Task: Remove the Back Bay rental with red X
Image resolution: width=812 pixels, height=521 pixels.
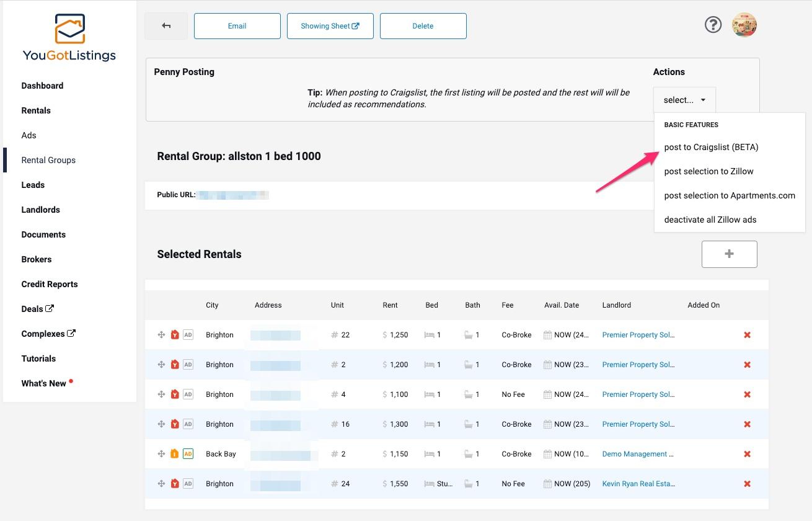Action: coord(747,454)
